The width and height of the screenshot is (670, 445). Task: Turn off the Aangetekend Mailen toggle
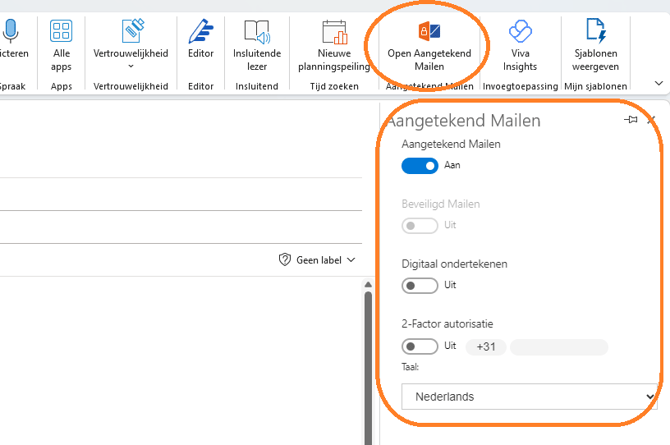click(x=420, y=166)
